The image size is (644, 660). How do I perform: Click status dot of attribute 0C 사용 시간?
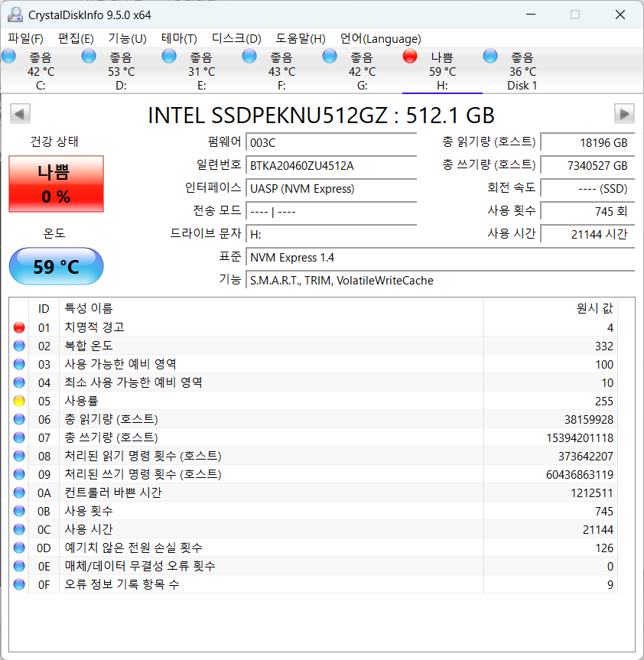point(19,529)
